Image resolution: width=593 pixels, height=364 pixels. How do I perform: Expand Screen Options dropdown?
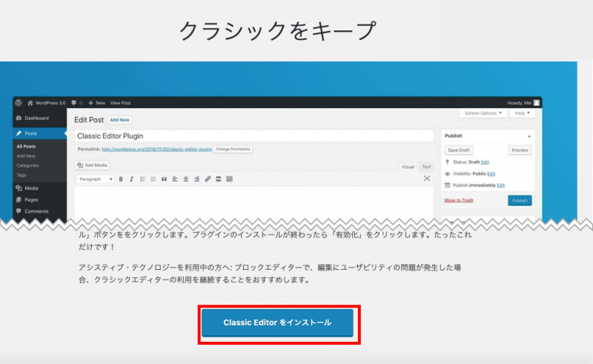pos(483,113)
